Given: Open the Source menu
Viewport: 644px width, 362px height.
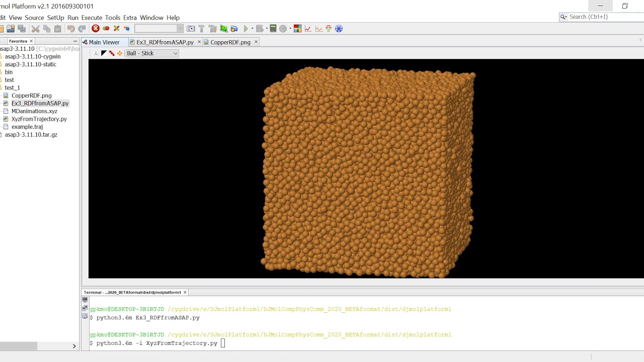Looking at the screenshot, I should click(x=34, y=18).
